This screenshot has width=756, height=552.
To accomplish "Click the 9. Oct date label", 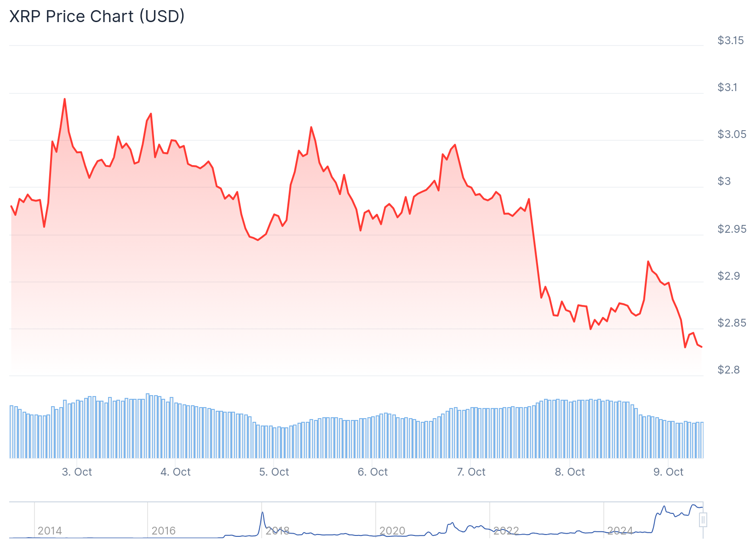I will pyautogui.click(x=668, y=472).
